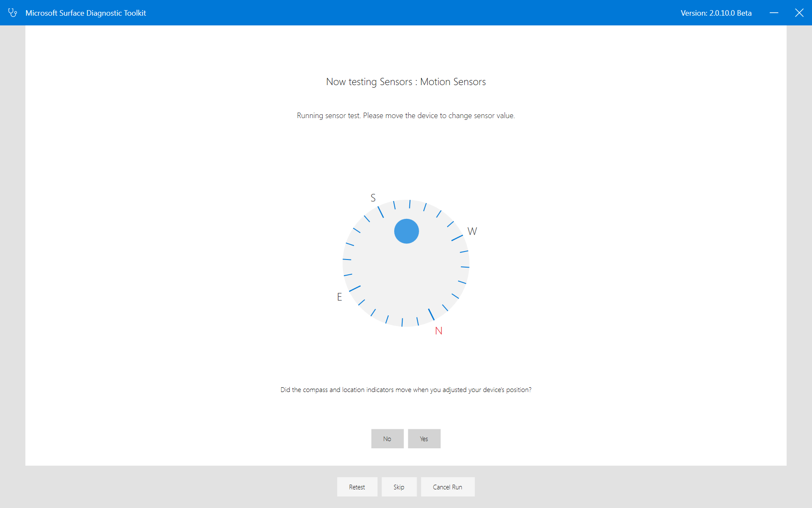This screenshot has width=812, height=508.
Task: Click the Version 2.0.10.0 Beta label
Action: click(716, 13)
